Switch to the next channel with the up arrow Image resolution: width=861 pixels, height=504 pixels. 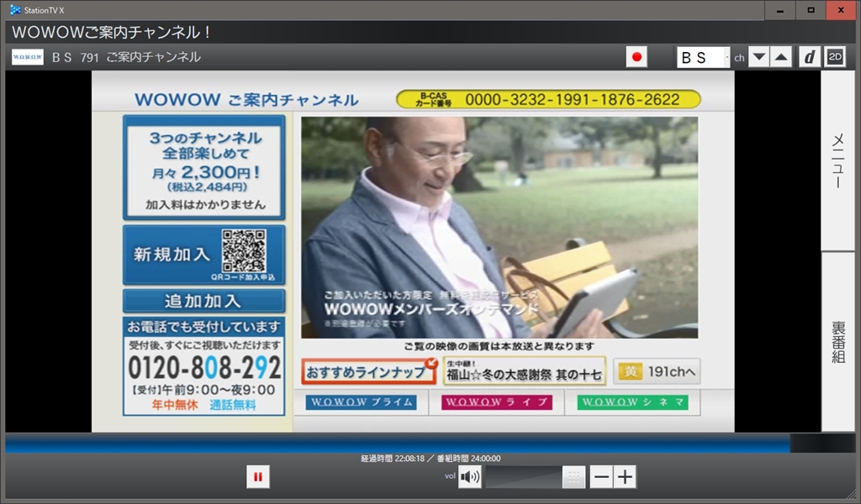coord(781,57)
